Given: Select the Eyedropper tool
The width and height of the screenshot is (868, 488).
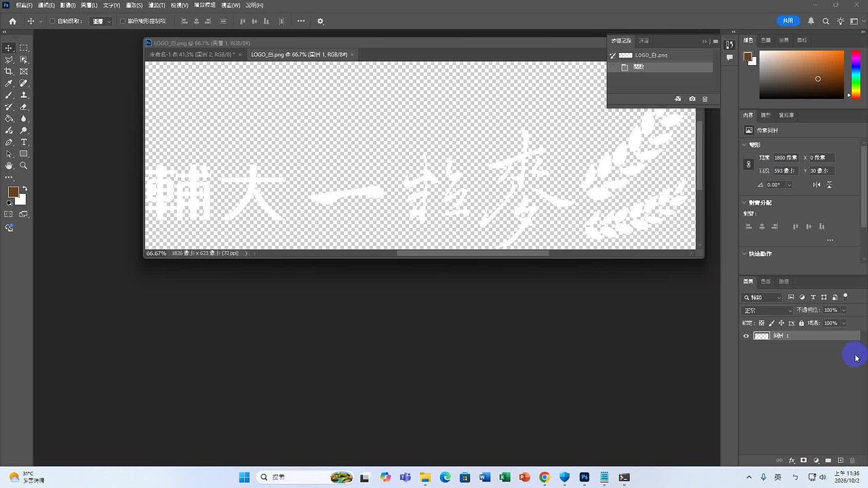Looking at the screenshot, I should (x=9, y=83).
